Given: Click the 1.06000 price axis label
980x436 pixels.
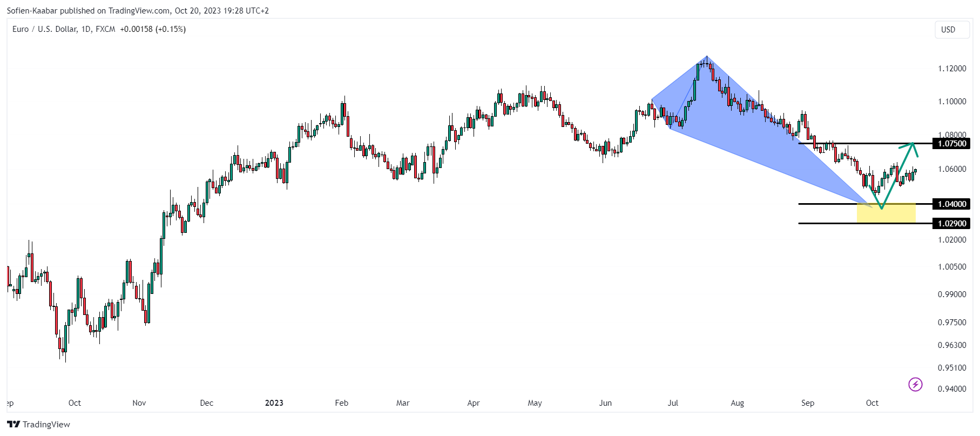Looking at the screenshot, I should click(952, 169).
